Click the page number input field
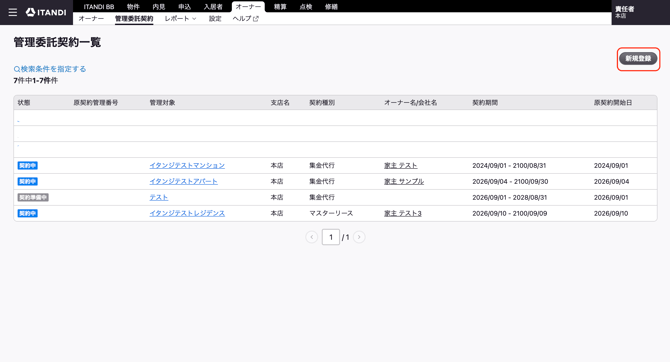The image size is (670, 362). 331,237
